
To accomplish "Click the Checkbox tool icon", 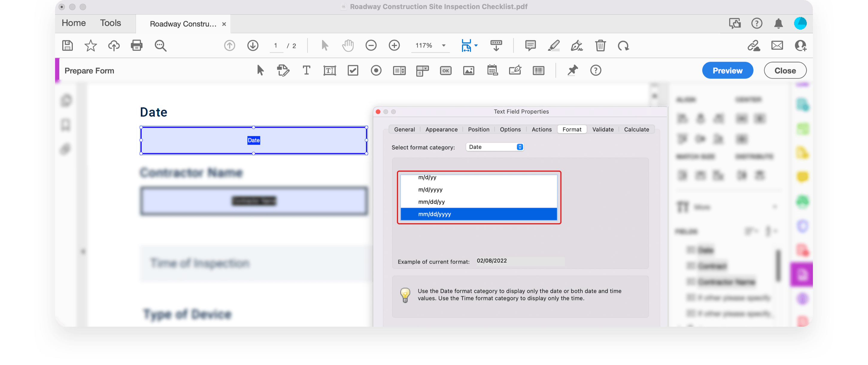I will pyautogui.click(x=353, y=70).
